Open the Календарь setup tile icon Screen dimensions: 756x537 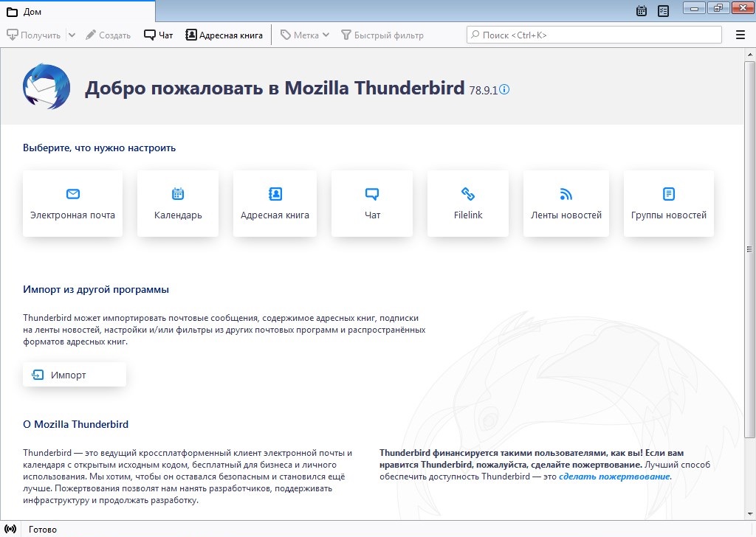178,194
